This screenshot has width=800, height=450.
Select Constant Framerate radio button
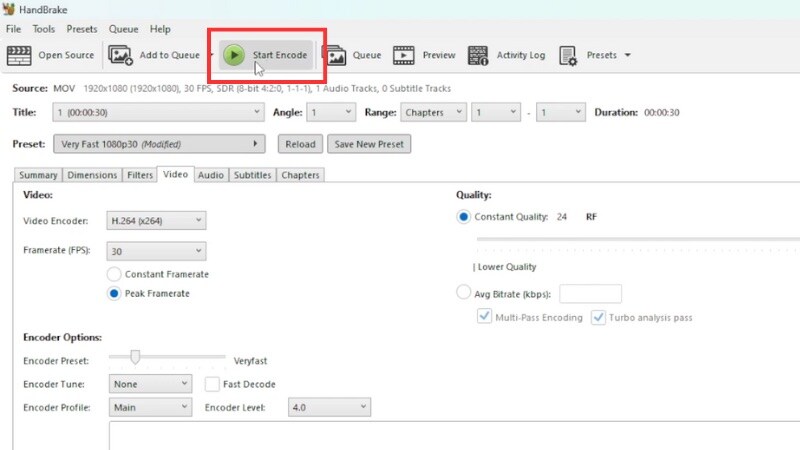(114, 274)
